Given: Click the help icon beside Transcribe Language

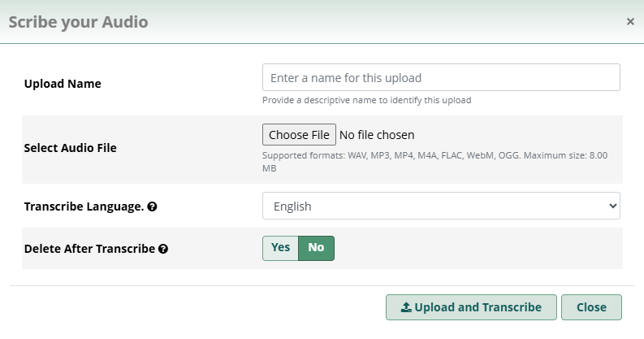Looking at the screenshot, I should click(153, 206).
